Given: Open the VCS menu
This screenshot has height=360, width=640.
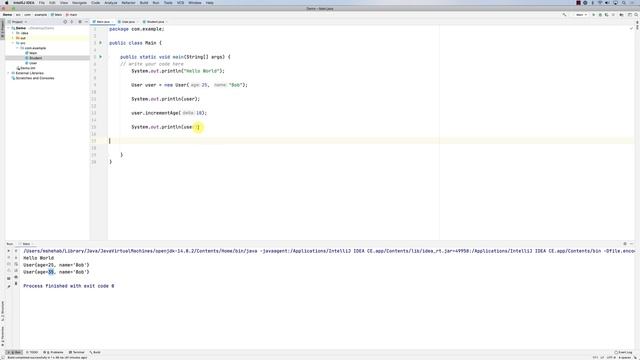Looking at the screenshot, I should pos(180,3).
